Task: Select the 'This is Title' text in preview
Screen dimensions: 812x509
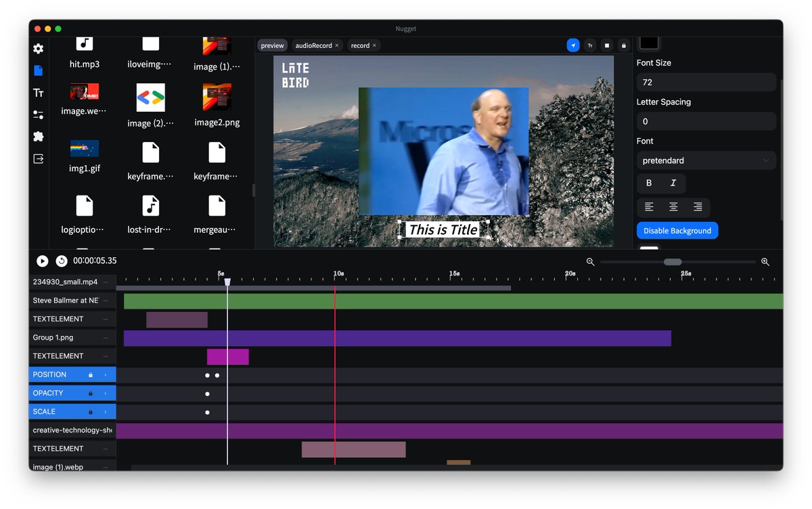Action: [443, 230]
